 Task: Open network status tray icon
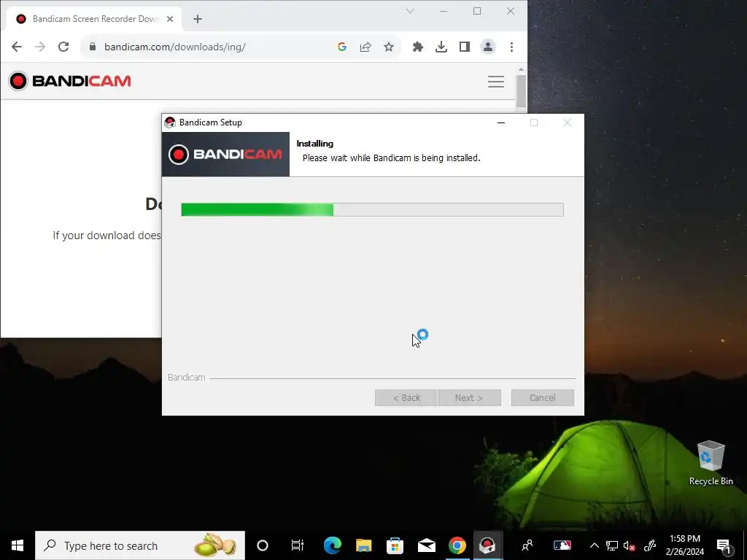612,545
